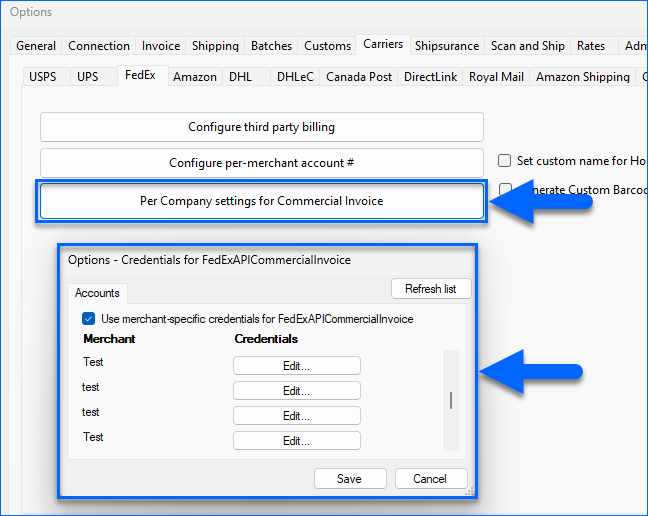The width and height of the screenshot is (648, 516).
Task: Toggle Generate Custom Barcode checkbox
Action: [505, 189]
